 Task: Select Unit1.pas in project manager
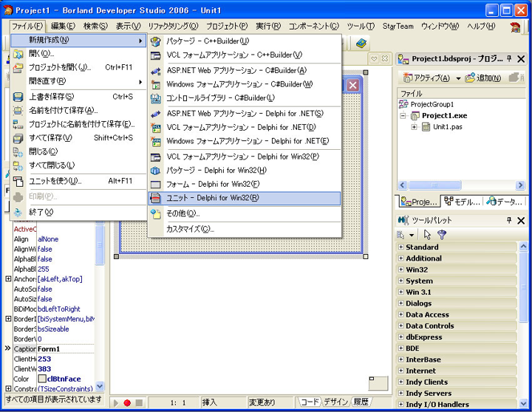click(448, 127)
